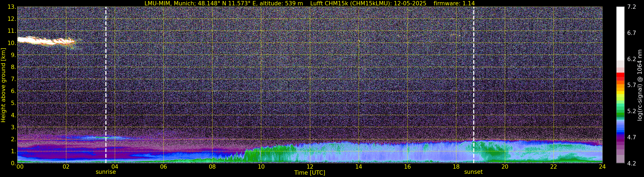Click the time axis tick label 00
Viewport: 644px width, 177px height.
(20, 167)
